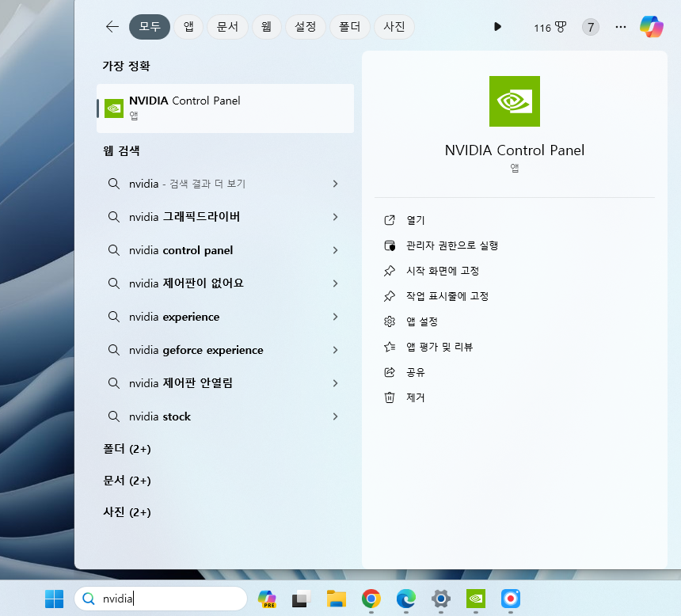This screenshot has height=616, width=681.
Task: Expand chevron for 'nvidia 제어판 안열림'
Action: [335, 383]
